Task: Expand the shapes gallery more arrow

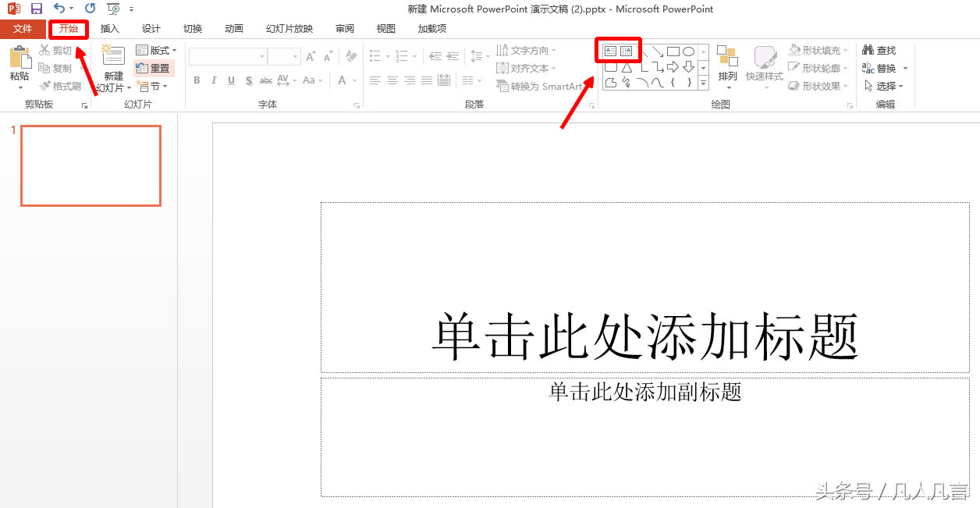Action: point(703,82)
